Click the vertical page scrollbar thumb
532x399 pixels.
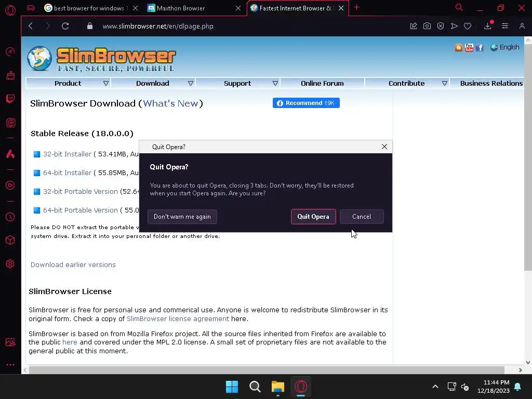tap(528, 157)
